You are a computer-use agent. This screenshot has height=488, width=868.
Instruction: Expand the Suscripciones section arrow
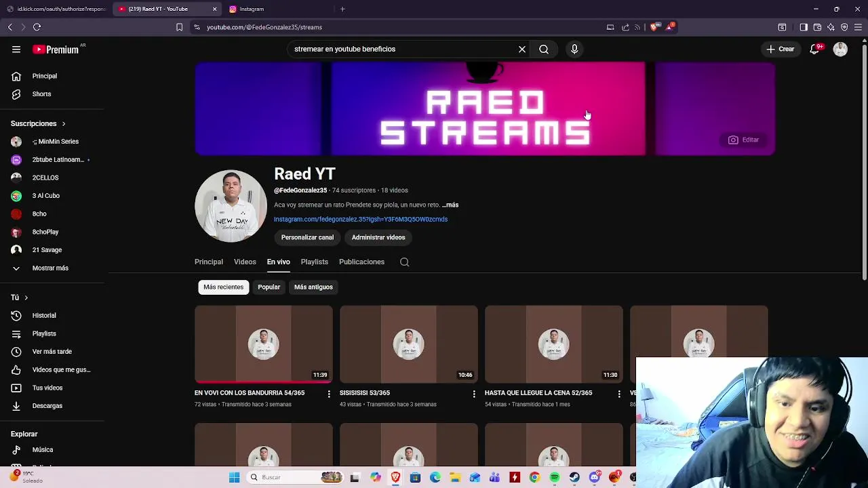pyautogui.click(x=64, y=123)
